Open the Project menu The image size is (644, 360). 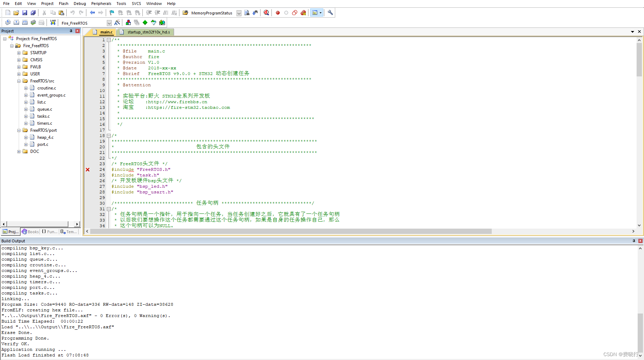(47, 4)
